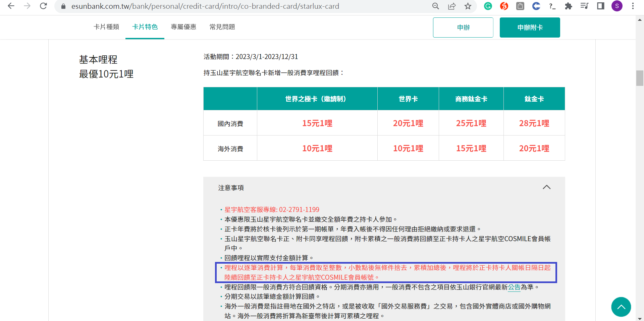Open the 專屬優惠 tab
Screen dimensions: 644x321
coord(183,27)
